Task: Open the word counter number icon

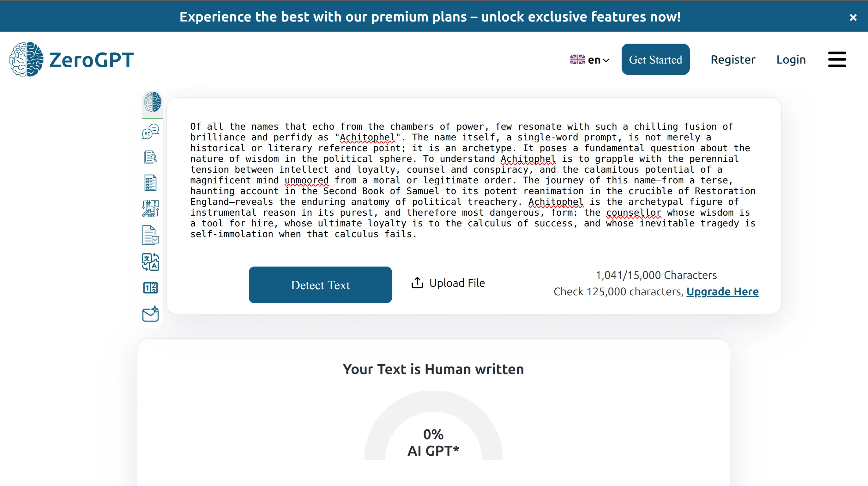Action: 150,288
